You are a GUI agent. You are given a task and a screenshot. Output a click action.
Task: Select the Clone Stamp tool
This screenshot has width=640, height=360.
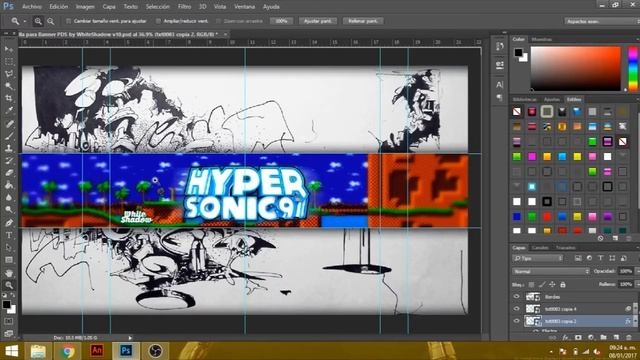pos(9,148)
